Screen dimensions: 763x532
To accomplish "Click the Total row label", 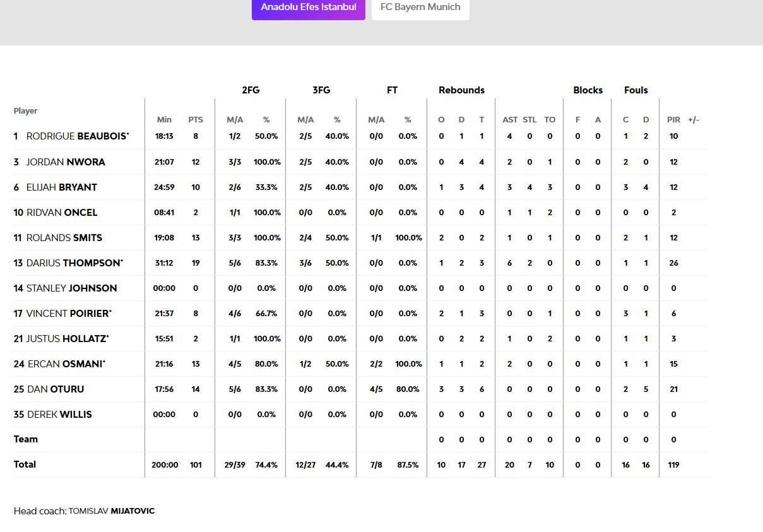I will coord(25,464).
